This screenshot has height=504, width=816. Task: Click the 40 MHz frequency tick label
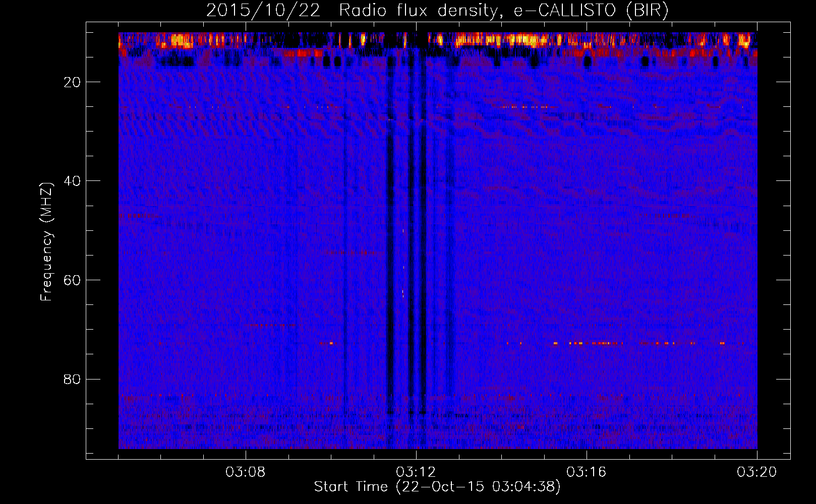pos(73,181)
